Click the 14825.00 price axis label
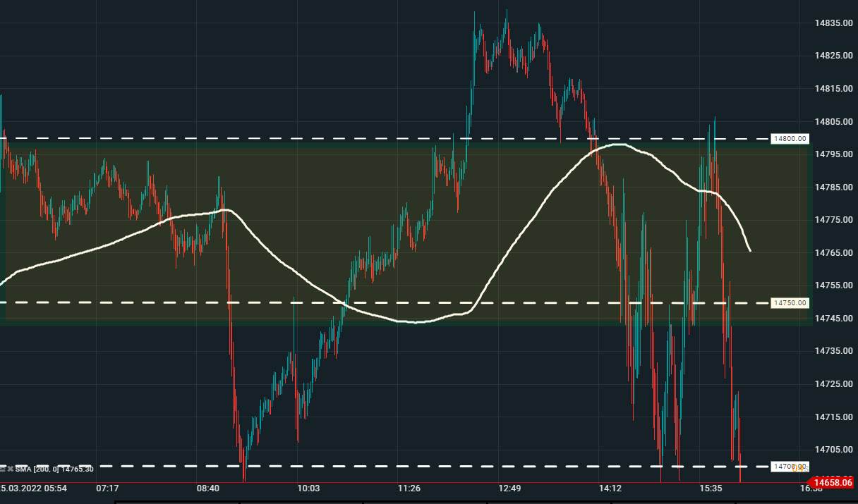Screen dimensions: 858x504 pos(833,56)
